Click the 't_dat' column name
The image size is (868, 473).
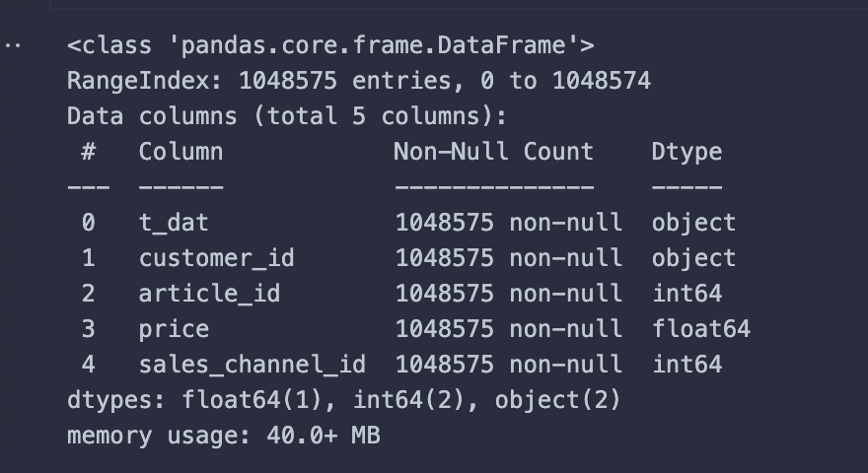pyautogui.click(x=174, y=223)
